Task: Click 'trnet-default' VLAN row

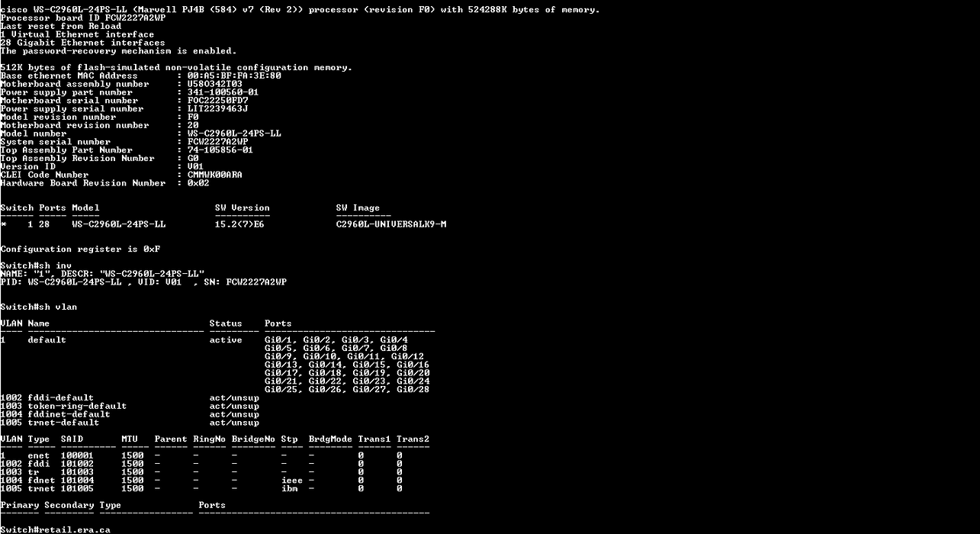Action: (x=130, y=423)
